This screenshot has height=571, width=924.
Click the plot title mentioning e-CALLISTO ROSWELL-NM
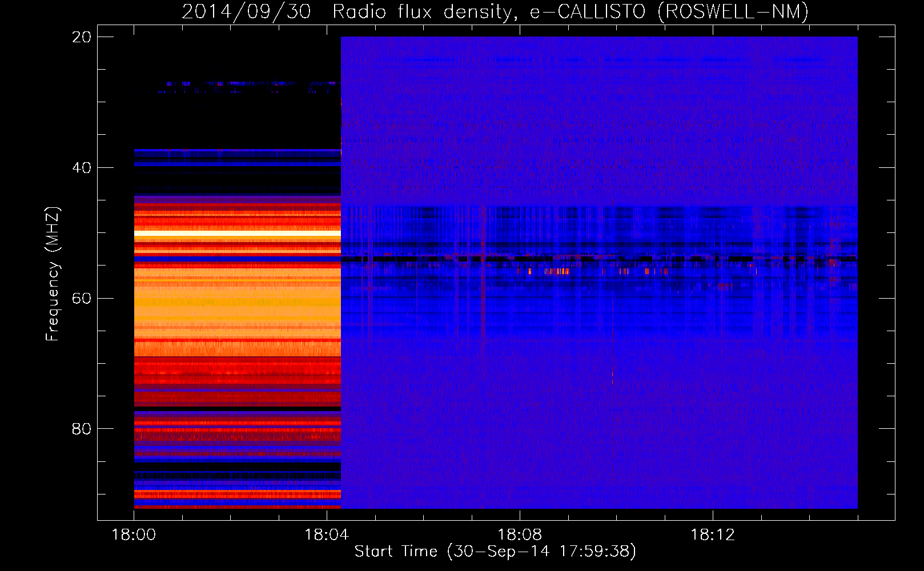(495, 11)
